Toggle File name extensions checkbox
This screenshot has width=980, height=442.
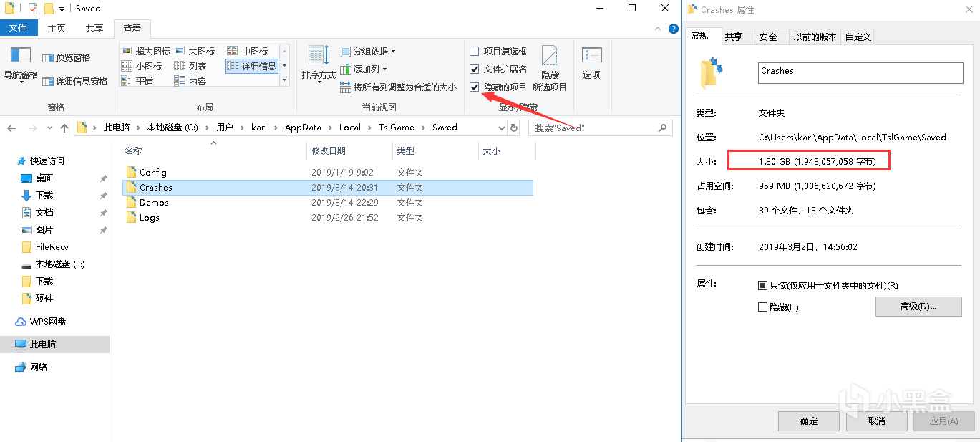[x=474, y=69]
